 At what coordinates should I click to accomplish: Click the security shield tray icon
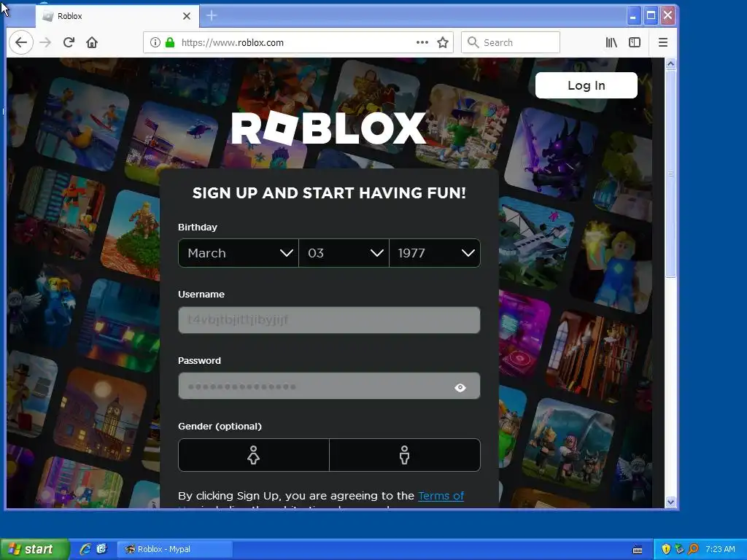point(666,549)
